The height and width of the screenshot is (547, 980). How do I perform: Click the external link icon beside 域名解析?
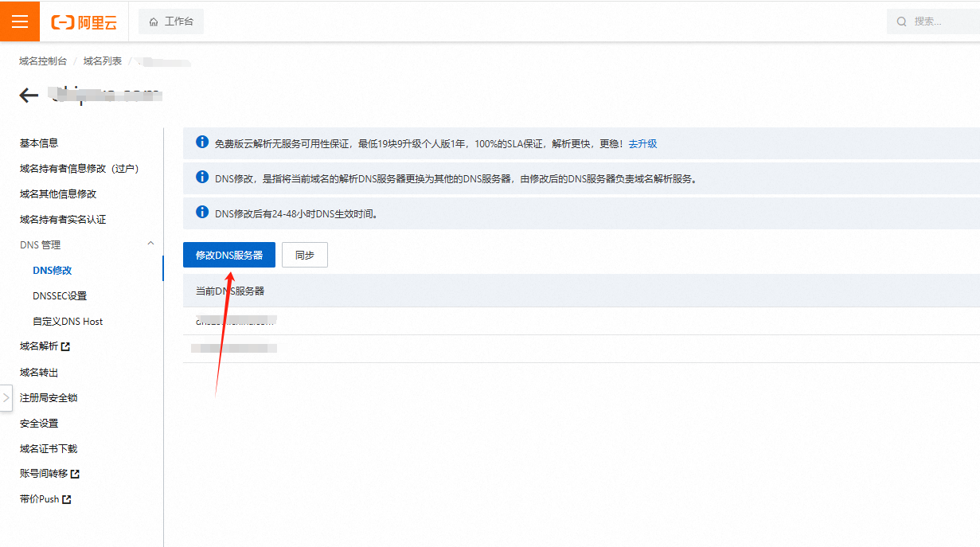coord(66,346)
